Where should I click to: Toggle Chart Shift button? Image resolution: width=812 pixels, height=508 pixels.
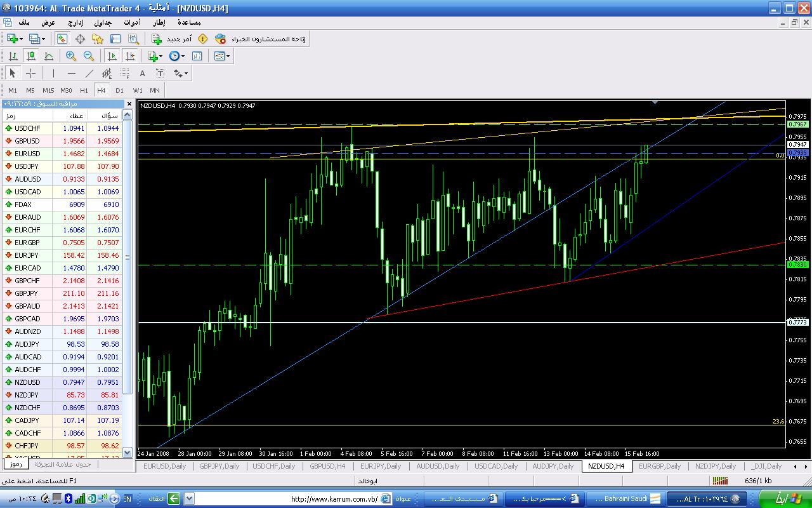tap(129, 56)
